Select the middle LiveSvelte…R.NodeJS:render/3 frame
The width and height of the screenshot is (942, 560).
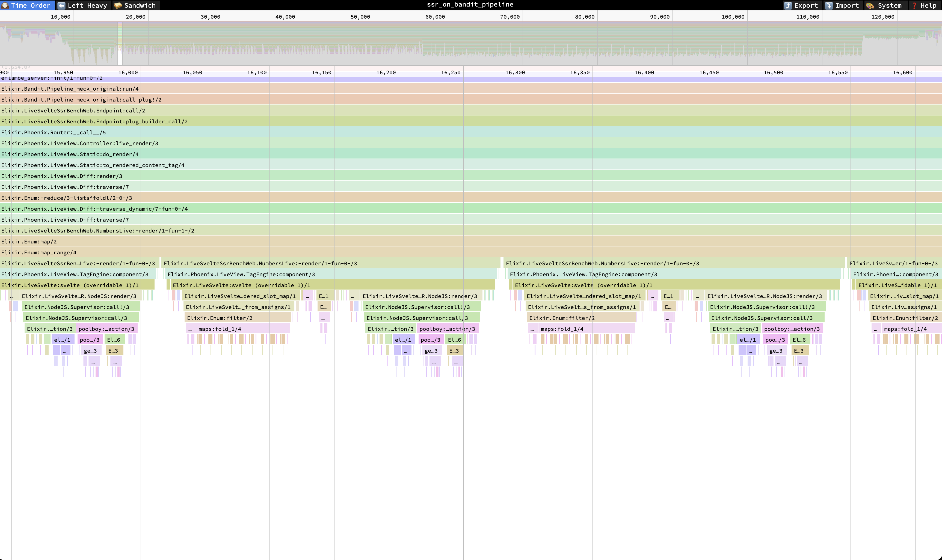[x=421, y=296]
